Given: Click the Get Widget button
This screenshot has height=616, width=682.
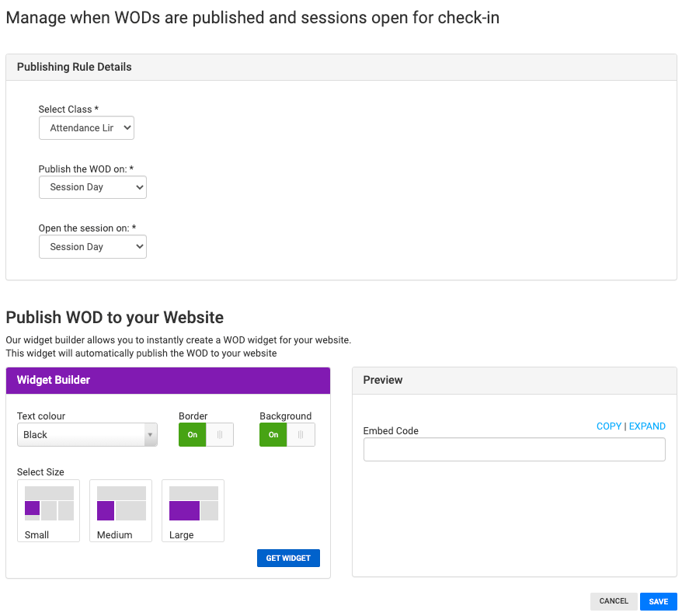Looking at the screenshot, I should 288,558.
